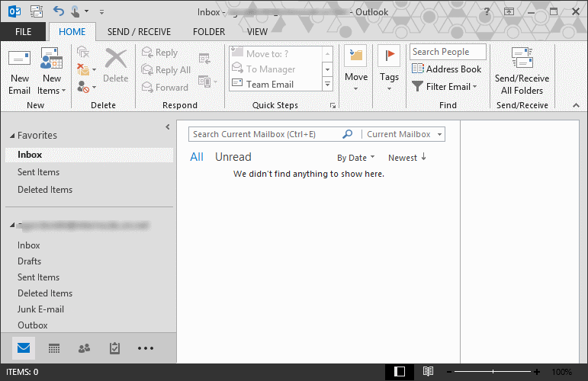
Task: Open the Move folder dropdown
Action: [x=356, y=69]
